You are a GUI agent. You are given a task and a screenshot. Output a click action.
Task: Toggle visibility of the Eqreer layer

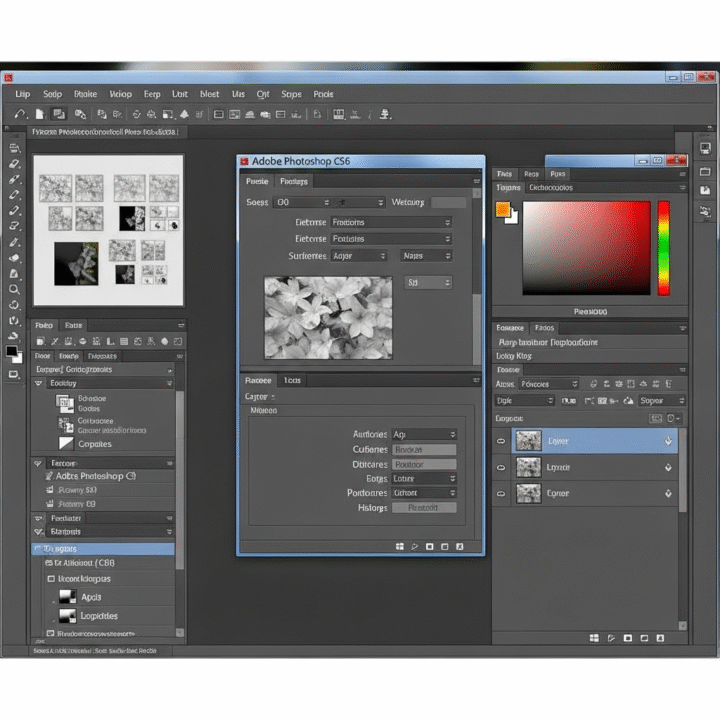pyautogui.click(x=501, y=494)
